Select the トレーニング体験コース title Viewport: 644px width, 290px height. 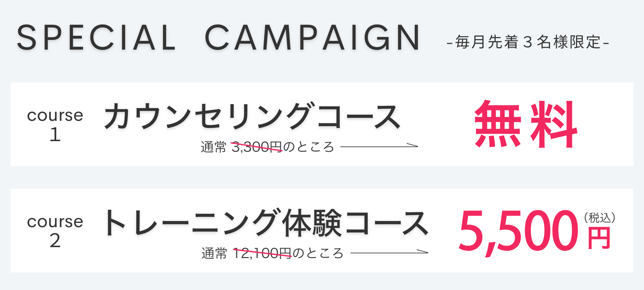pyautogui.click(x=266, y=223)
